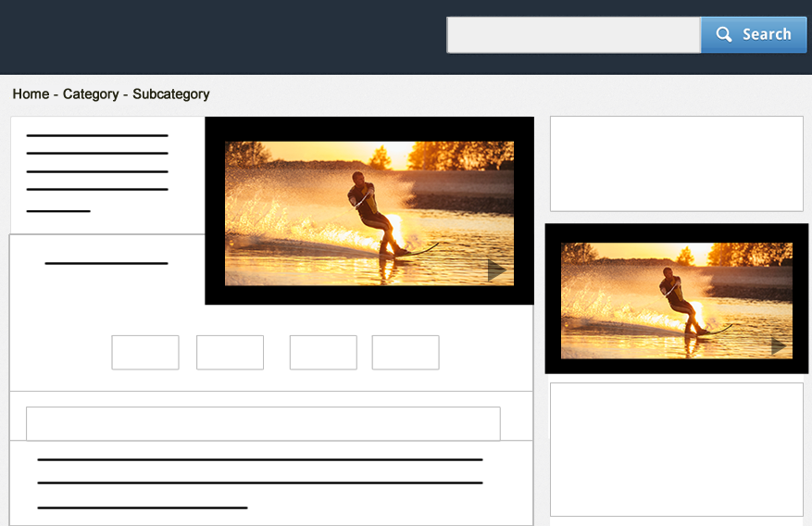Click the three-line paragraph at the bottom
Viewport: 812px width, 526px height.
259,482
